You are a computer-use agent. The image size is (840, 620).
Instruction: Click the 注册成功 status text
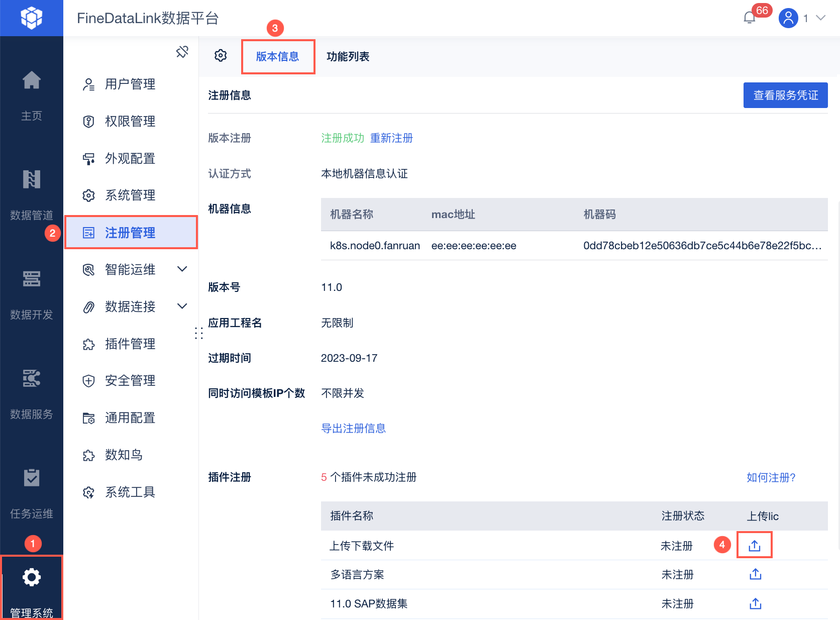tap(343, 138)
